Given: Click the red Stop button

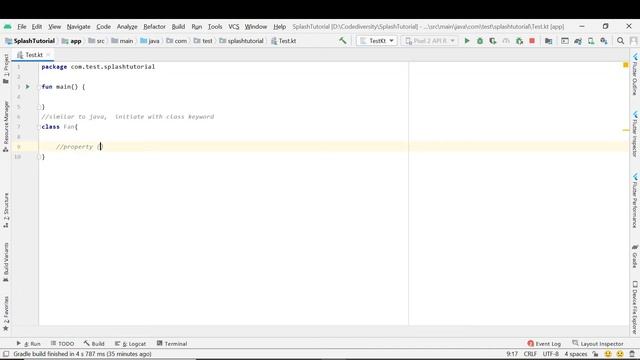Looking at the screenshot, I should pos(532,41).
